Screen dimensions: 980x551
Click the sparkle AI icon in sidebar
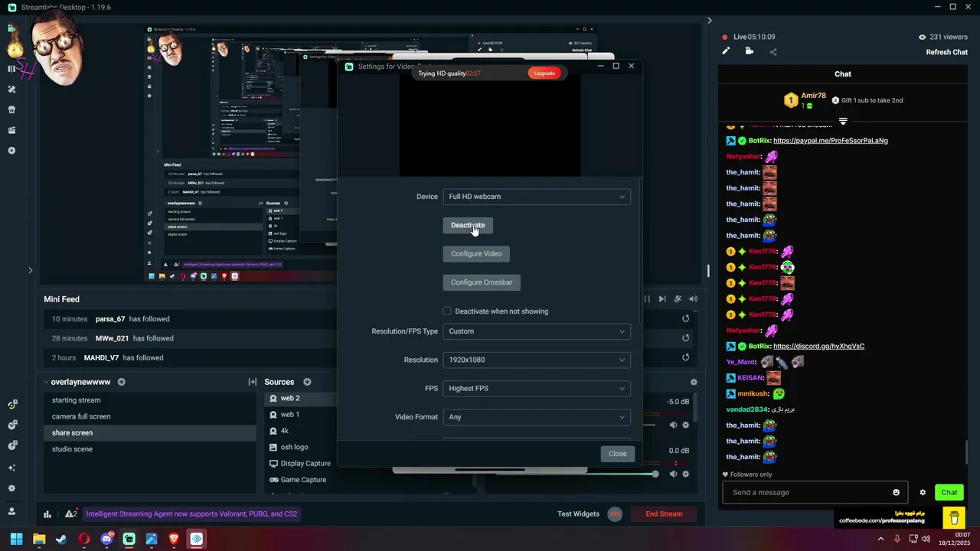[x=11, y=468]
